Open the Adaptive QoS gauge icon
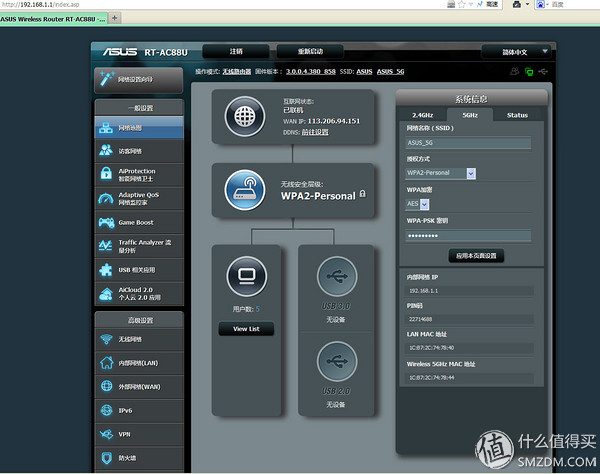Screen dimensions: 600x474 pos(106,199)
